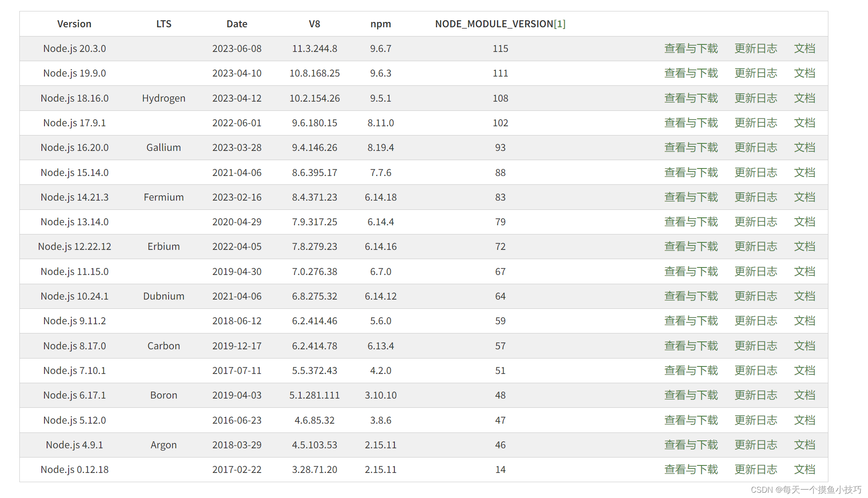View 更新日志 for Node.js 13.14.0
The image size is (868, 498).
point(756,222)
